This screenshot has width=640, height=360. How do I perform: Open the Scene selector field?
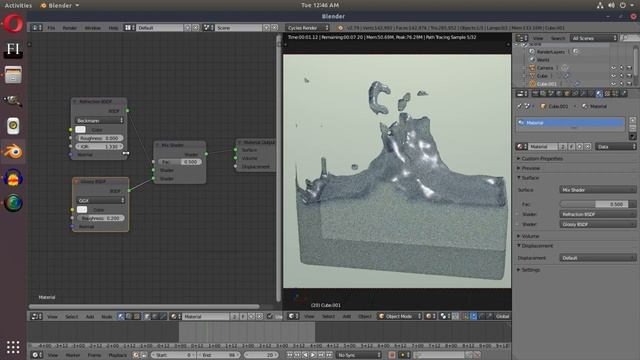pyautogui.click(x=239, y=28)
